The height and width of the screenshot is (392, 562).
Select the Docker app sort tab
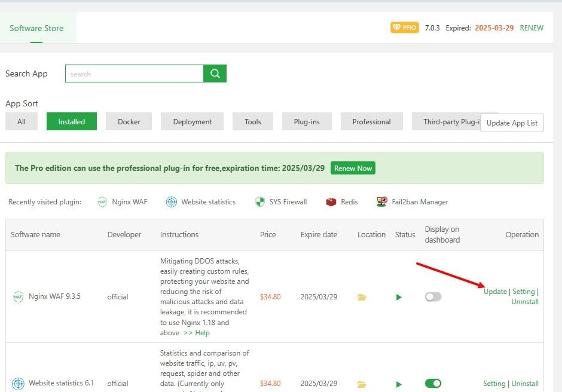tap(129, 121)
